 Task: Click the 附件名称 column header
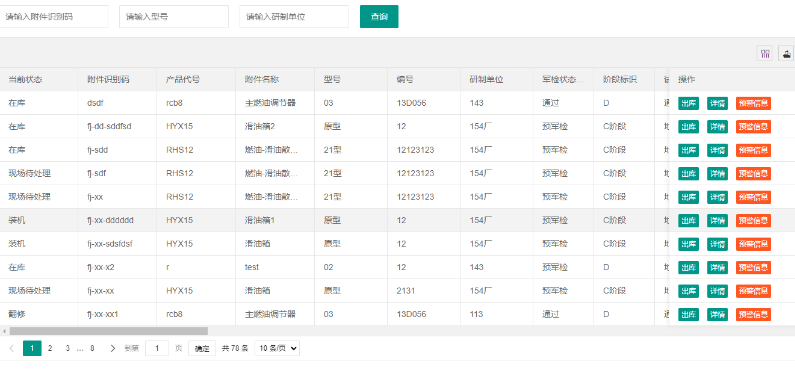[x=275, y=80]
